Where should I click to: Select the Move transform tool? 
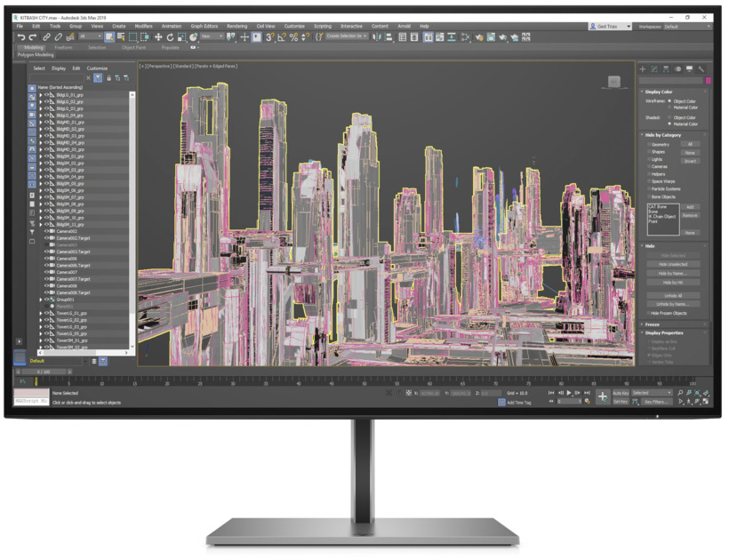coord(158,37)
